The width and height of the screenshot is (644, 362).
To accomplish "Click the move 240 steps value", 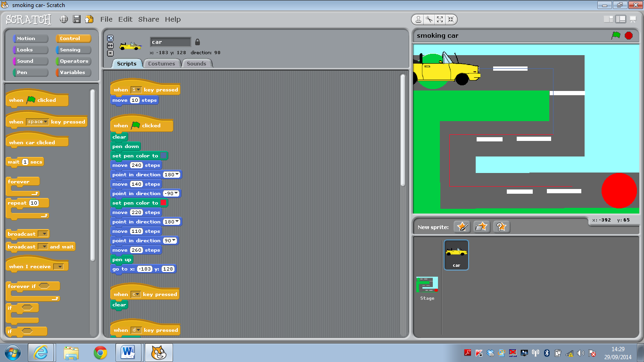I will (x=136, y=165).
